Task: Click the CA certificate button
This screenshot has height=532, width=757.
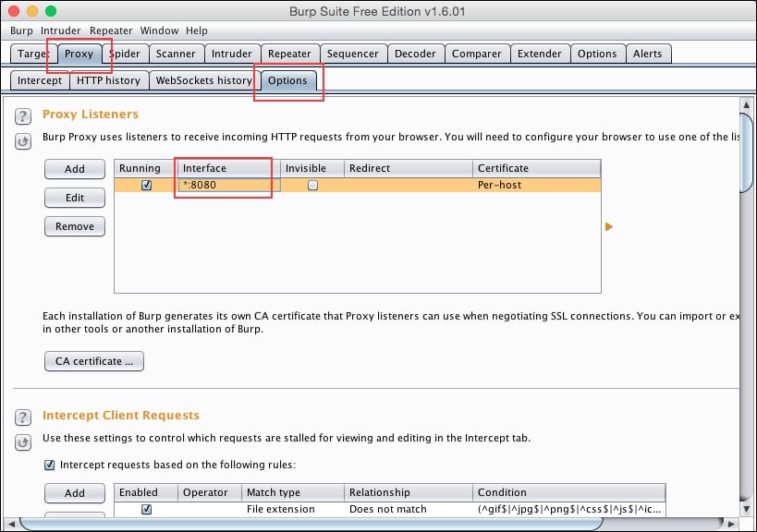Action: pos(93,361)
